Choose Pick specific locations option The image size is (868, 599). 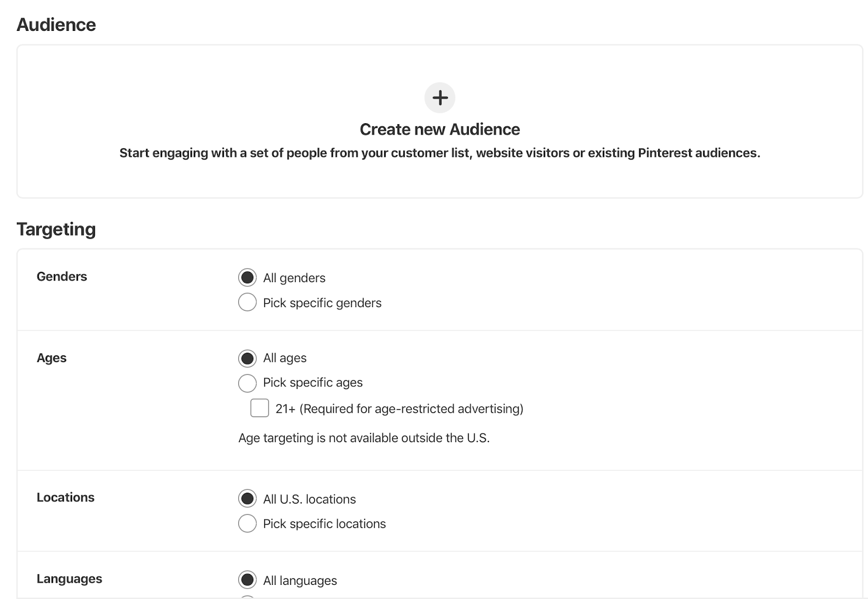click(x=247, y=524)
